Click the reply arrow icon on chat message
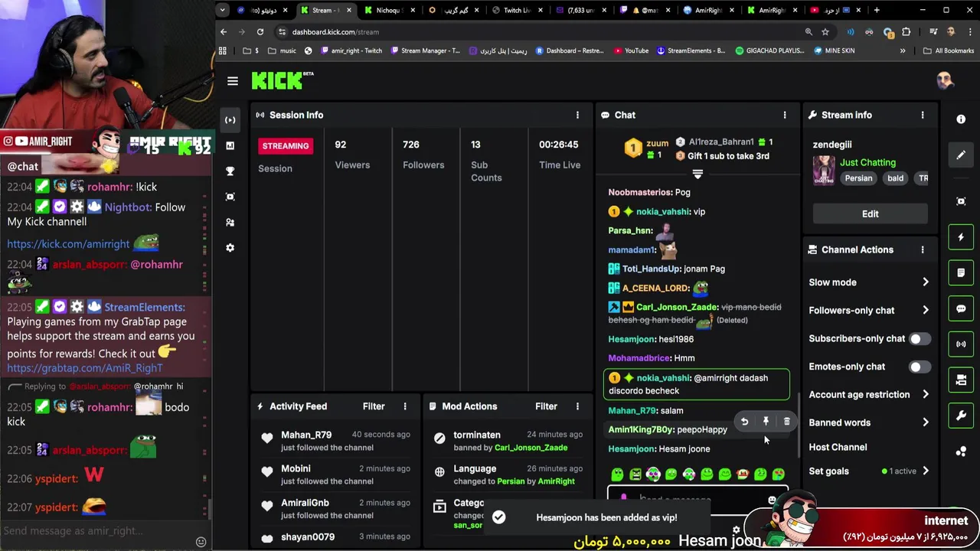The height and width of the screenshot is (551, 980). [744, 422]
